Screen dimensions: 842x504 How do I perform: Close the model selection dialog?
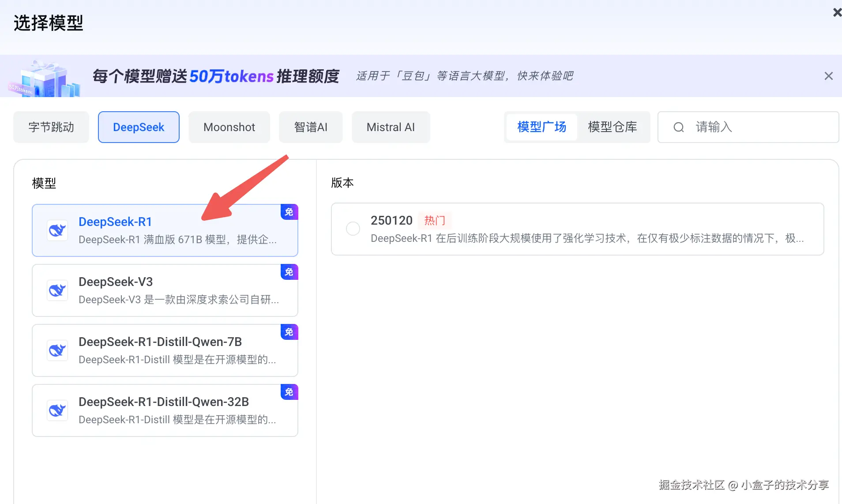pos(837,12)
